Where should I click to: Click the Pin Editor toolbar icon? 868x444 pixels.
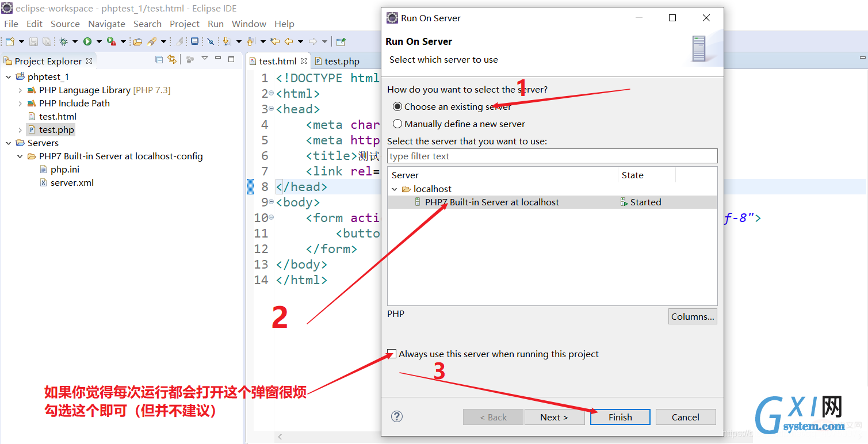coord(341,41)
